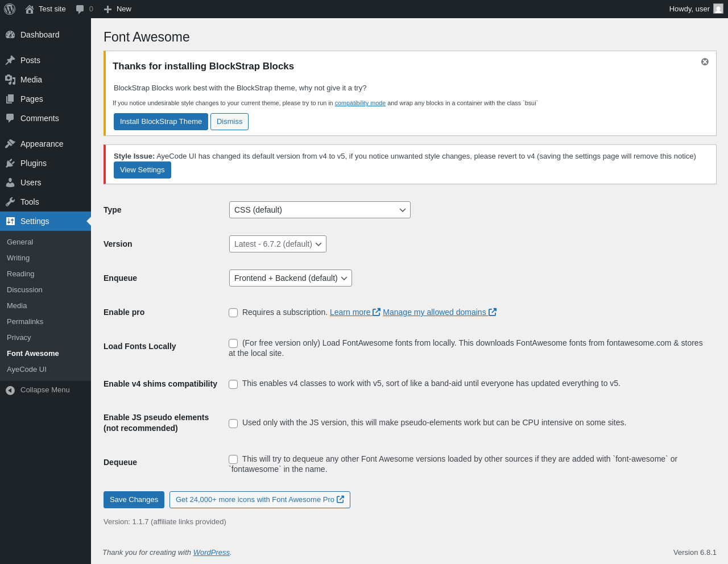728x564 pixels.
Task: Open Reading settings submenu
Action: (x=20, y=274)
